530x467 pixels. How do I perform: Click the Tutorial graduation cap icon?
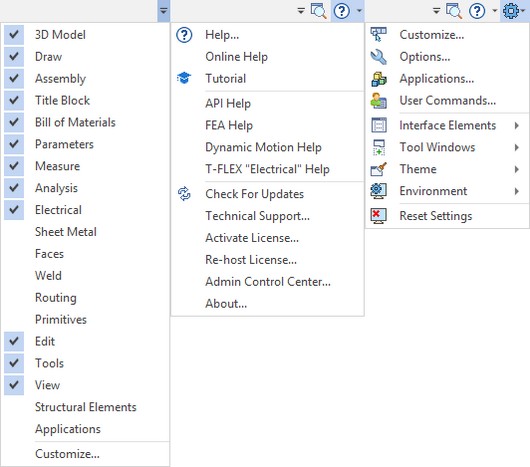tap(184, 78)
